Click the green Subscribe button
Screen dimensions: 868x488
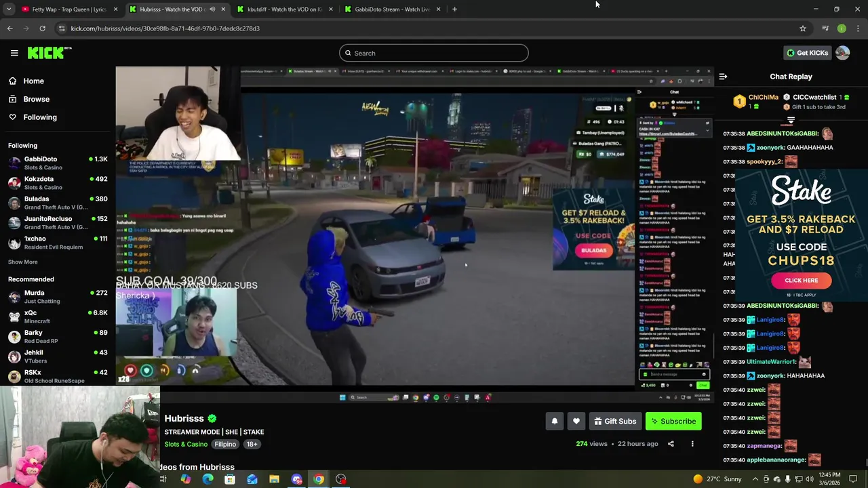pyautogui.click(x=673, y=422)
